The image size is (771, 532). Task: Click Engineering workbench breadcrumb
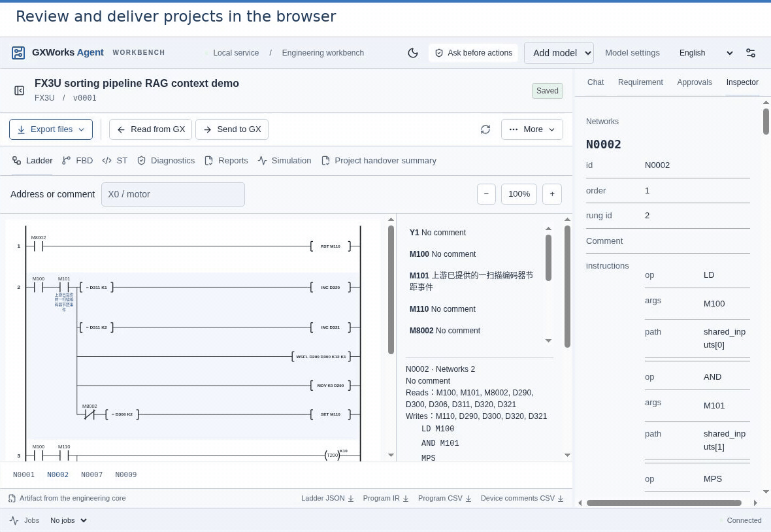coord(323,52)
